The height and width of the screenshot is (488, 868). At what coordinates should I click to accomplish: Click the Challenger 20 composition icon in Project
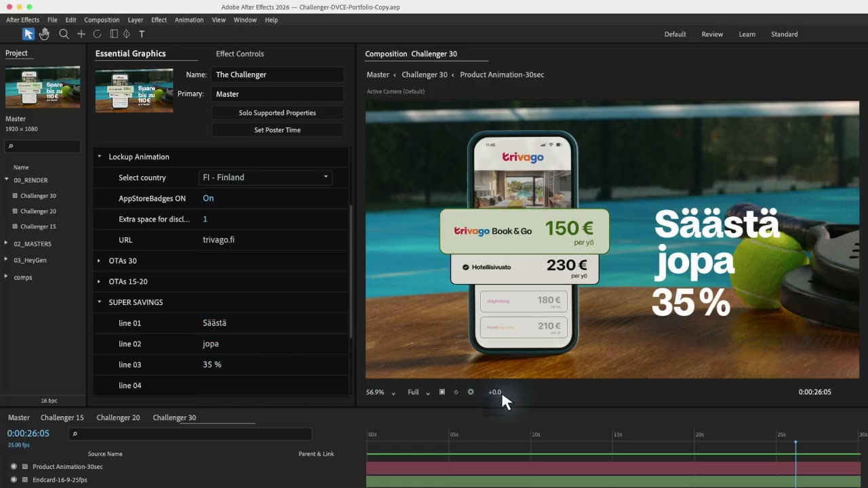pos(15,211)
